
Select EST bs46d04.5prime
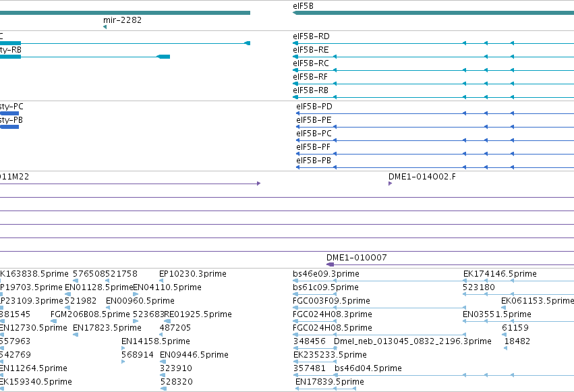coord(368,368)
